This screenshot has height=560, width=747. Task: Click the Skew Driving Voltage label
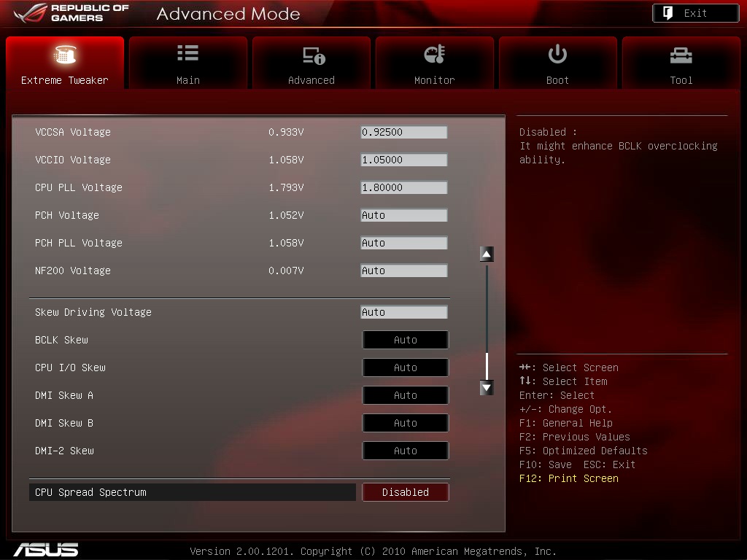pyautogui.click(x=93, y=312)
